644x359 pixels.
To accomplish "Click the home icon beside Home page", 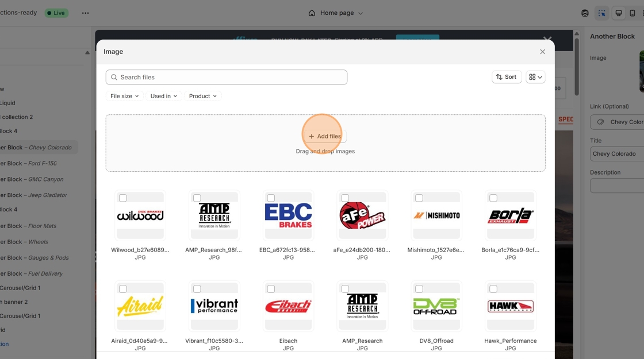I will pos(312,13).
